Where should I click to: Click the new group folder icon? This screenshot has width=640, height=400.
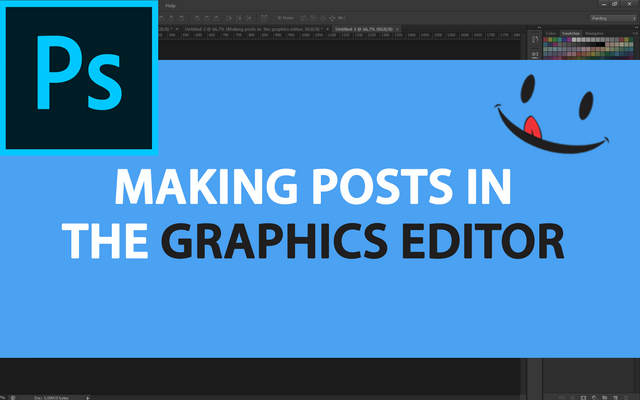[604, 398]
